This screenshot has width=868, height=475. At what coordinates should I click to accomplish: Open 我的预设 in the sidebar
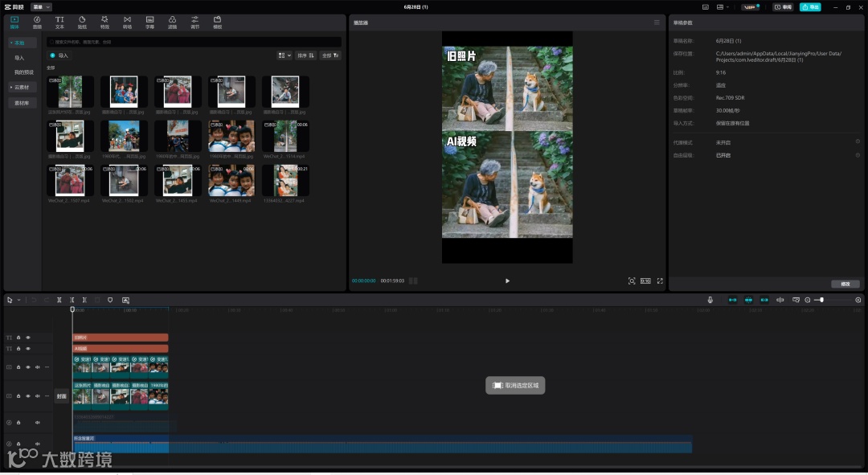(24, 72)
